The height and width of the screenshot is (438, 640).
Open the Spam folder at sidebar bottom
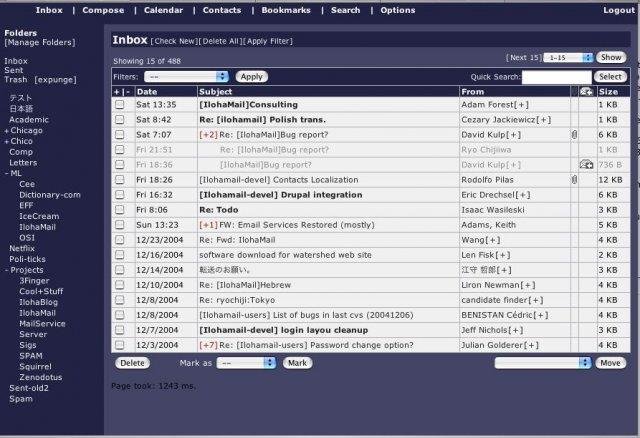(21, 399)
